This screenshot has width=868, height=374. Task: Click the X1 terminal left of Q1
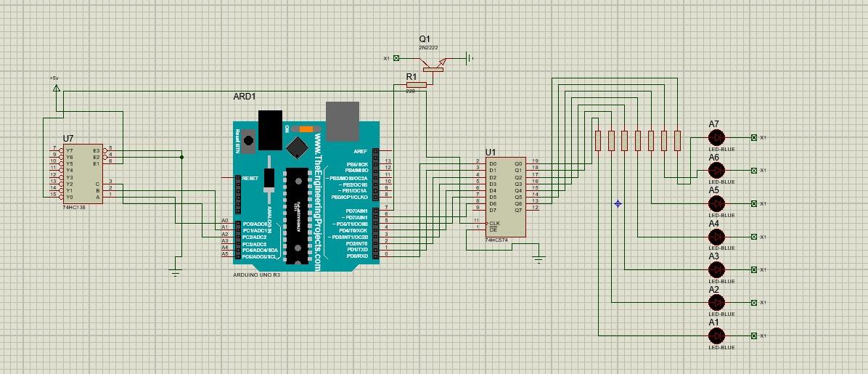396,58
